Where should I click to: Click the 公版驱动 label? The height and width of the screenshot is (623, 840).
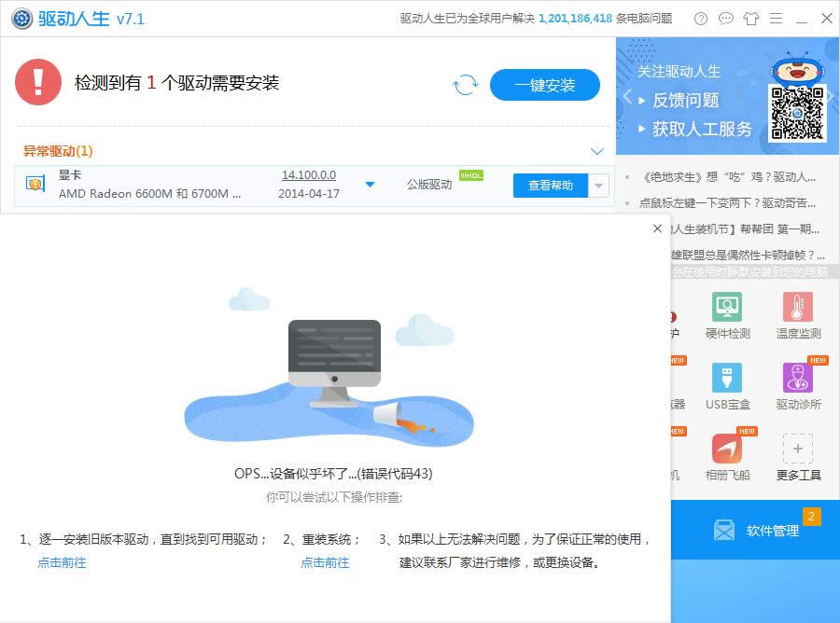[x=429, y=185]
